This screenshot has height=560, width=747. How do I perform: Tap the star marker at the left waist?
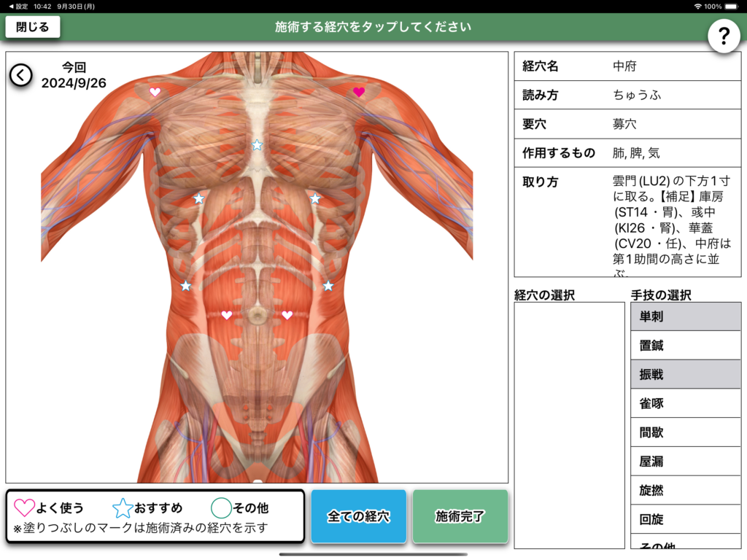[x=186, y=286]
